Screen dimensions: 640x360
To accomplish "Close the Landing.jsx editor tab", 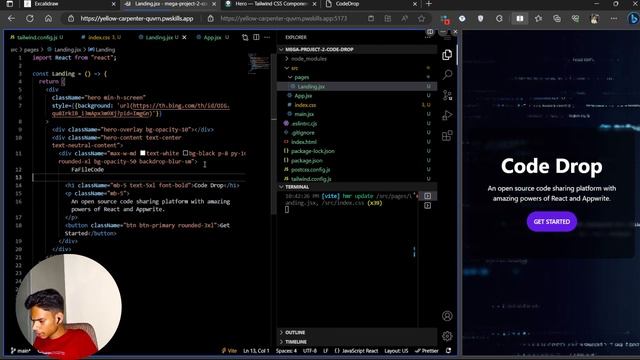I will 184,37.
